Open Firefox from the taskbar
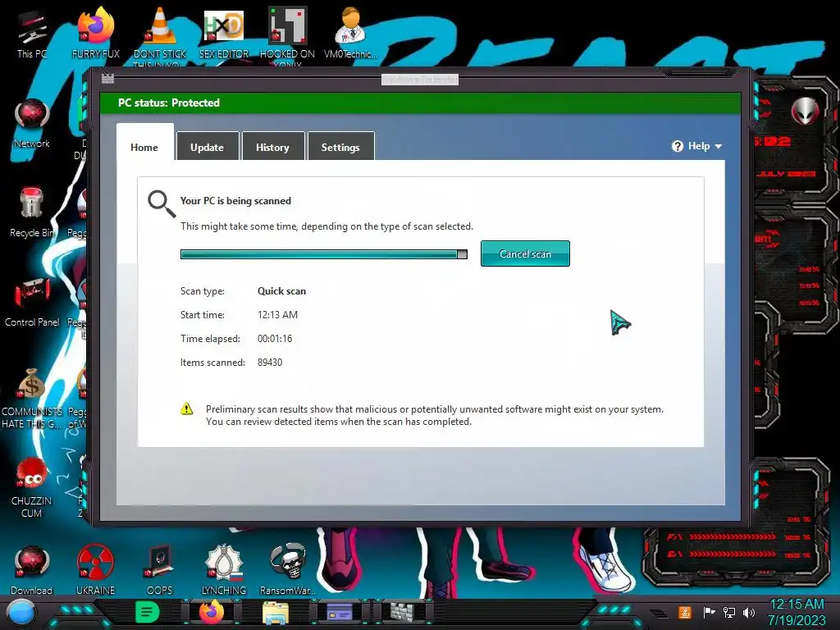The image size is (840, 630). click(212, 612)
